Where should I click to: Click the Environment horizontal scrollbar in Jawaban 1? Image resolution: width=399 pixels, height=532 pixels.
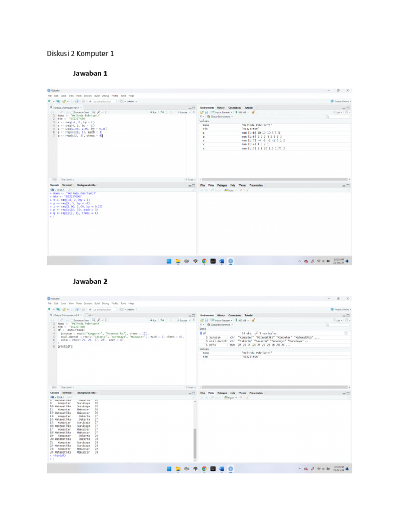(275, 179)
